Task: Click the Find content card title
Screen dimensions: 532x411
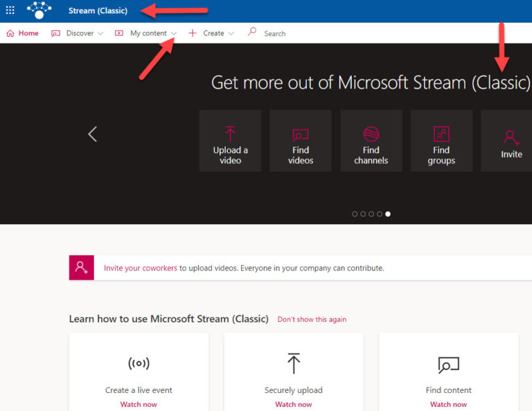Action: click(449, 390)
